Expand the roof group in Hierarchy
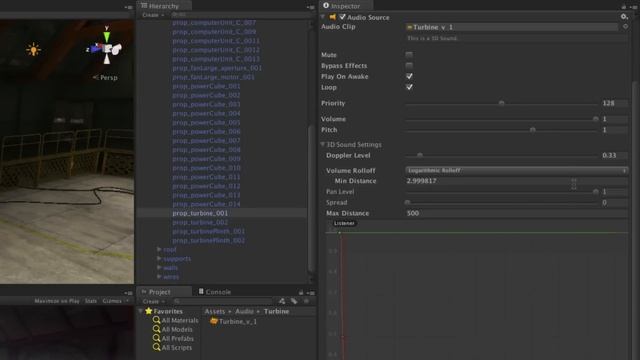This screenshot has height=360, width=640. tap(159, 249)
